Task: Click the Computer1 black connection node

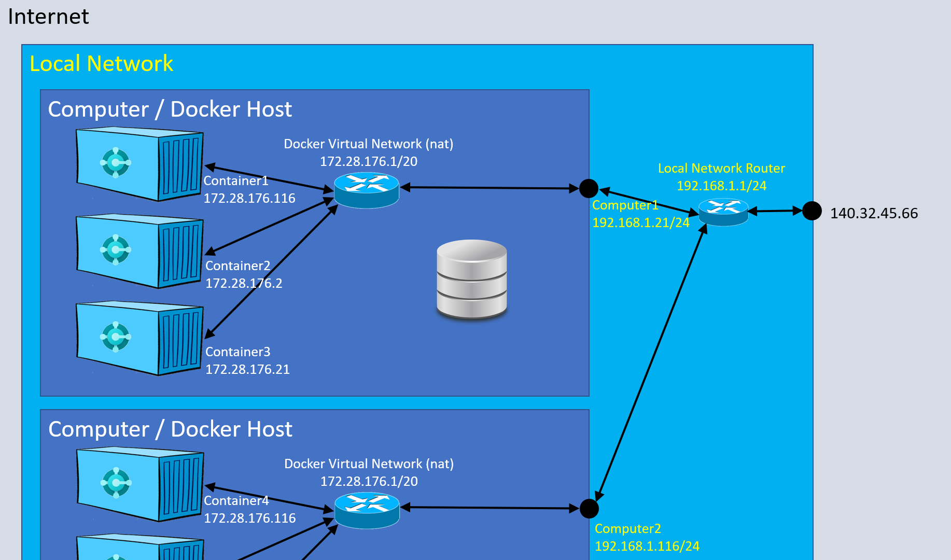Action: [x=589, y=188]
